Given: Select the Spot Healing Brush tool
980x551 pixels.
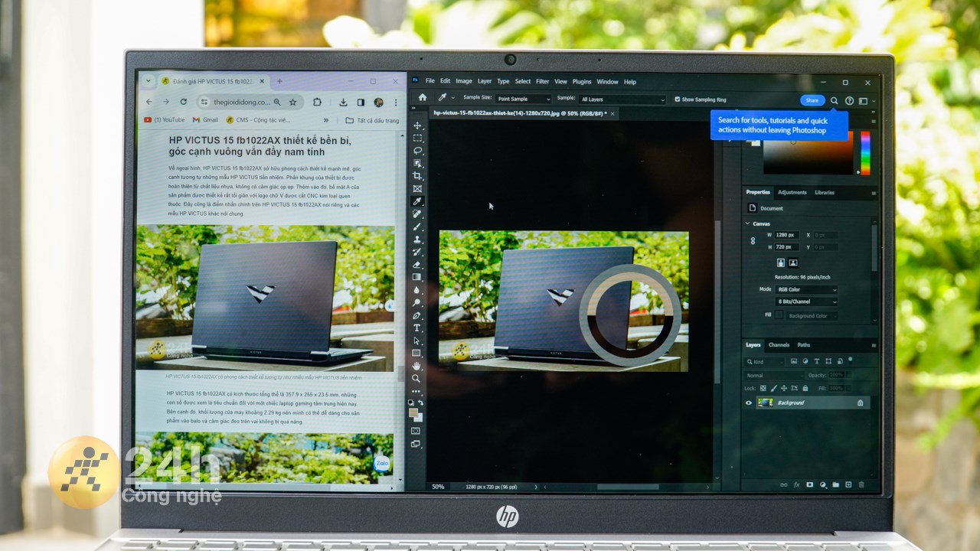Looking at the screenshot, I should 417,214.
